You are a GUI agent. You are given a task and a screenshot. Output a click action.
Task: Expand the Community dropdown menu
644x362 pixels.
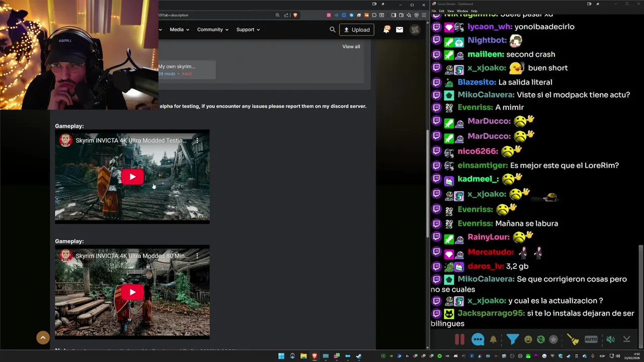[x=213, y=30]
